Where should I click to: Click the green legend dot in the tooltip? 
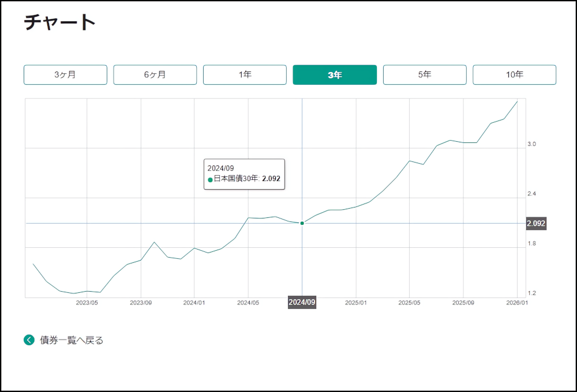pos(210,179)
